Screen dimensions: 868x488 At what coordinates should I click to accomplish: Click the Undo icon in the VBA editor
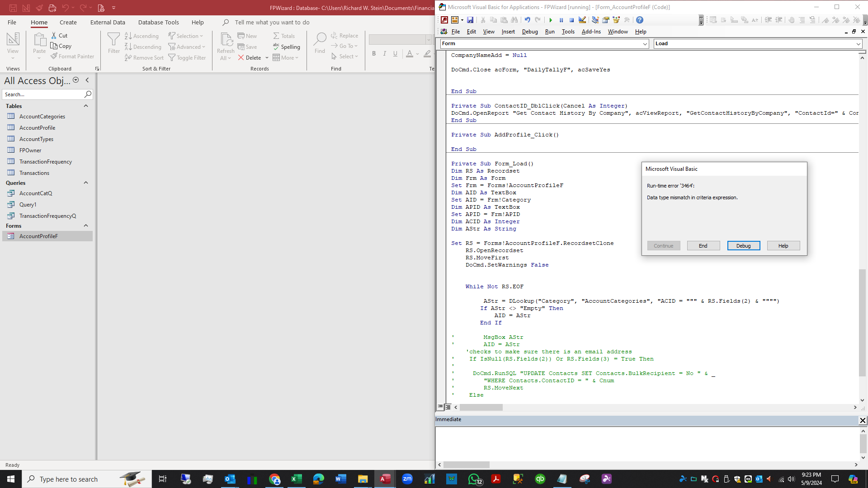[527, 20]
